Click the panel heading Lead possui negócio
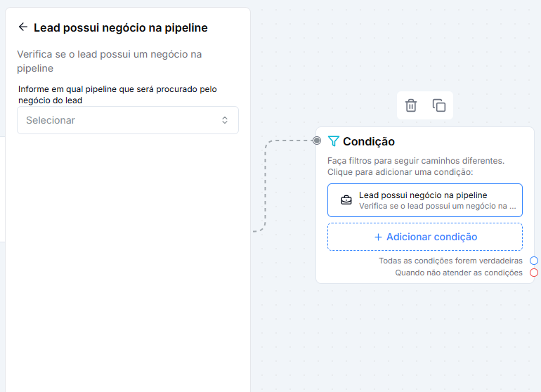Screen dimensions: 541x392 (120, 27)
